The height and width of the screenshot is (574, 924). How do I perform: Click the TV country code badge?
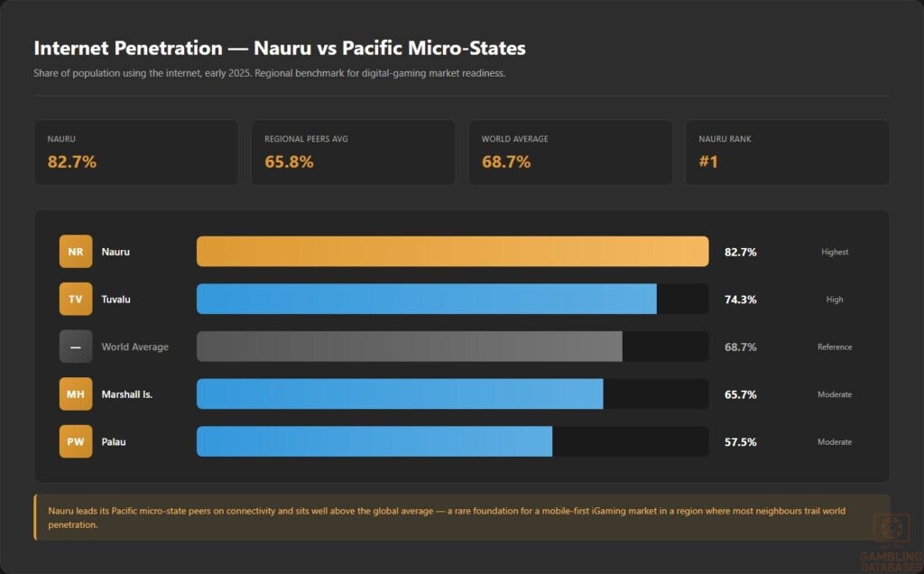click(76, 299)
